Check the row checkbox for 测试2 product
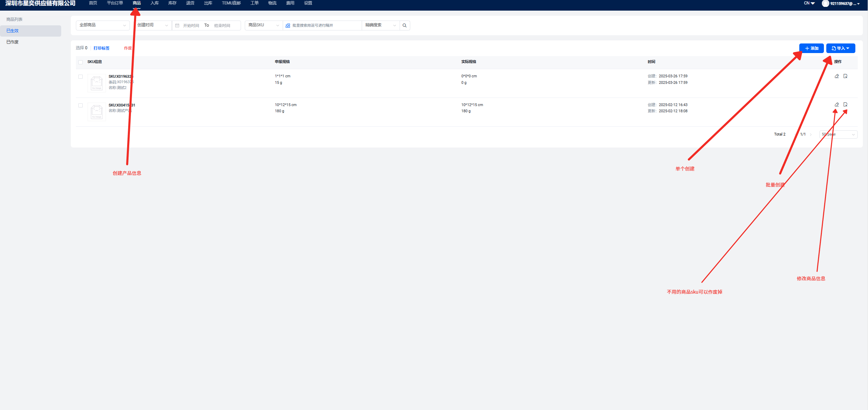The width and height of the screenshot is (868, 410). click(x=81, y=77)
